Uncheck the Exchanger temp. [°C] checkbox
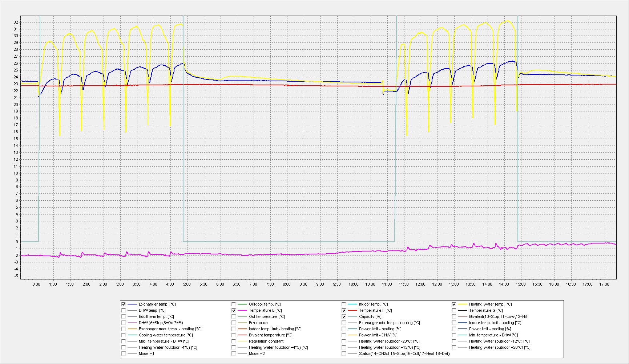 [124, 304]
